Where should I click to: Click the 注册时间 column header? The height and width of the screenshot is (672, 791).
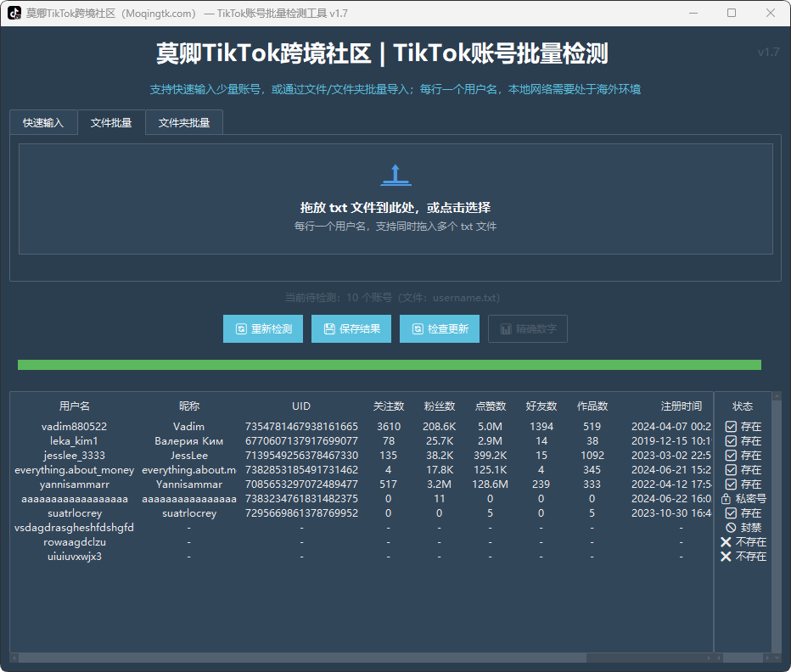pyautogui.click(x=681, y=406)
